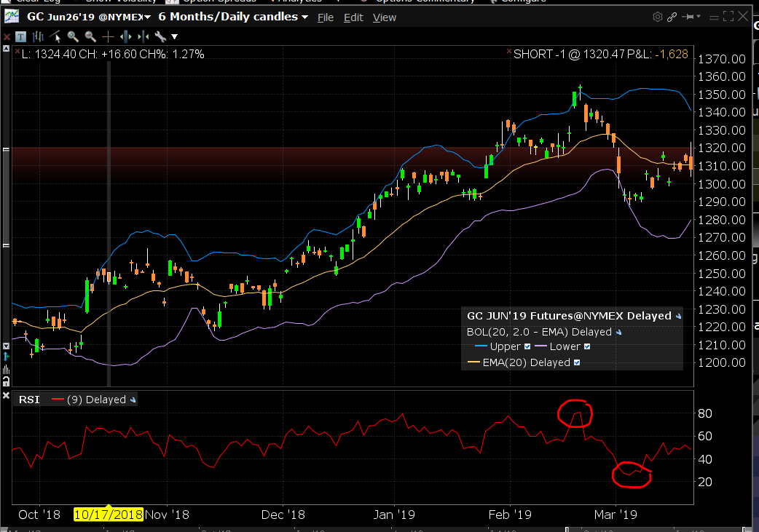Screen dimensions: 759x532
Task: Activate the trendline drawing tool
Action: pos(55,37)
